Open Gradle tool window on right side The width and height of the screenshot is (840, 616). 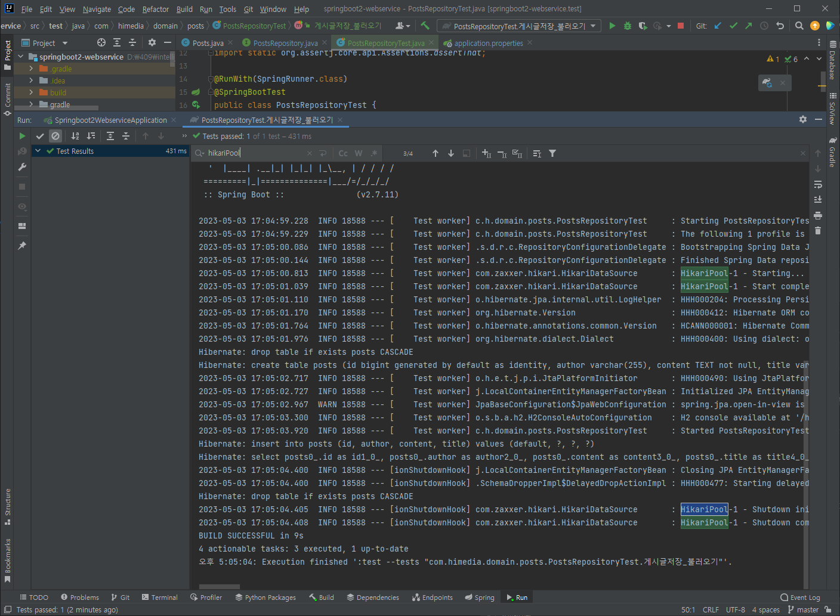(x=833, y=152)
